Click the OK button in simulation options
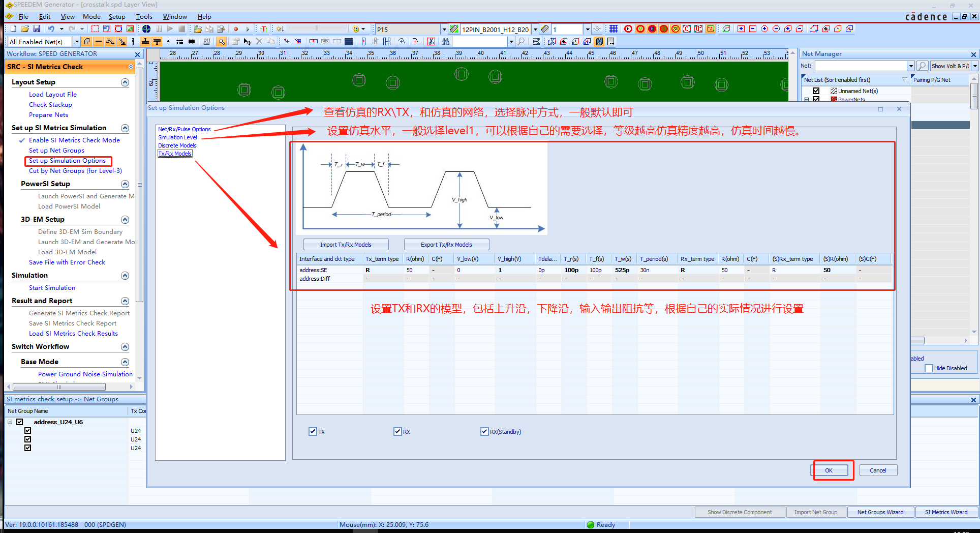This screenshot has width=980, height=533. 829,470
